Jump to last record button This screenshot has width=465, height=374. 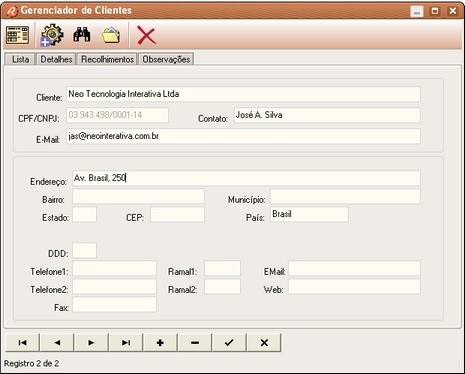126,342
